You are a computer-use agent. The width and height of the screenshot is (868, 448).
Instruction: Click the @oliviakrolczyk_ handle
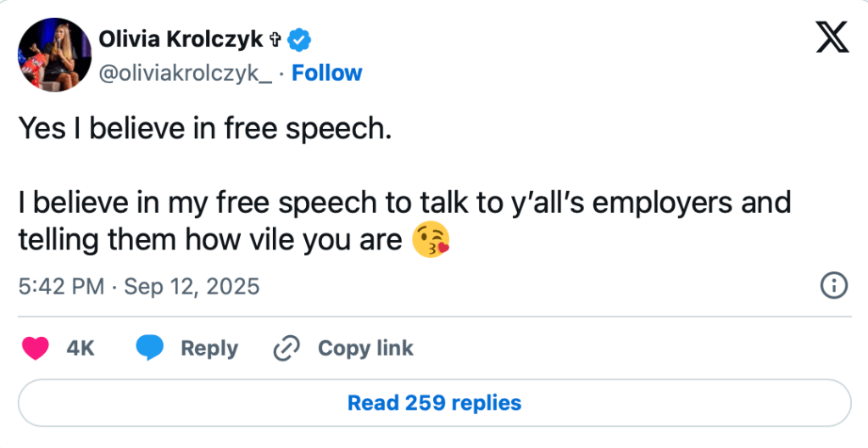[186, 73]
